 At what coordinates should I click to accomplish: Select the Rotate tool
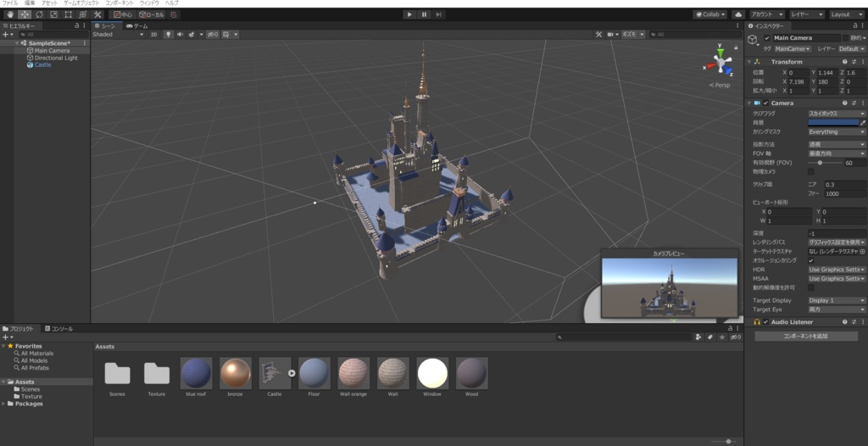pos(38,14)
